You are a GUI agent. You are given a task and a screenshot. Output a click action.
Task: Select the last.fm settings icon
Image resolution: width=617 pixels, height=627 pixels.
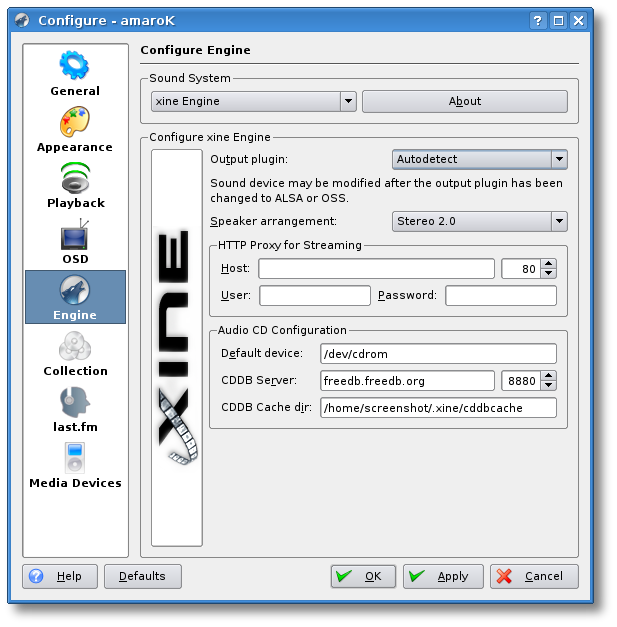[75, 403]
